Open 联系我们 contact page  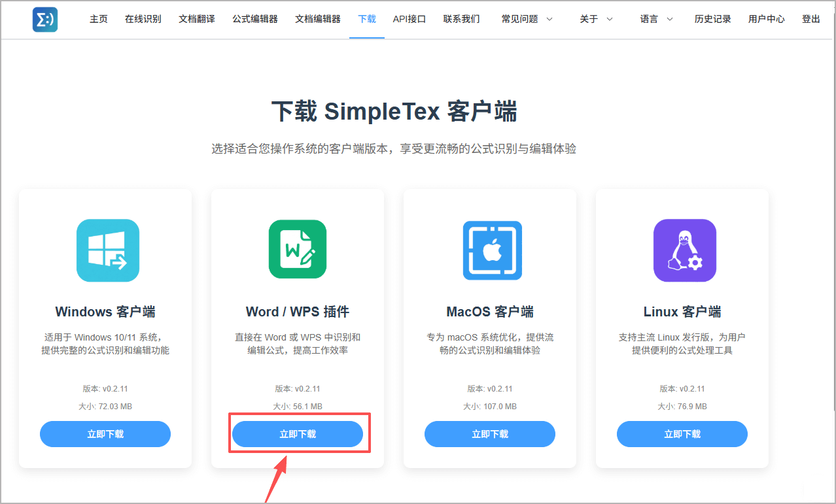(461, 19)
